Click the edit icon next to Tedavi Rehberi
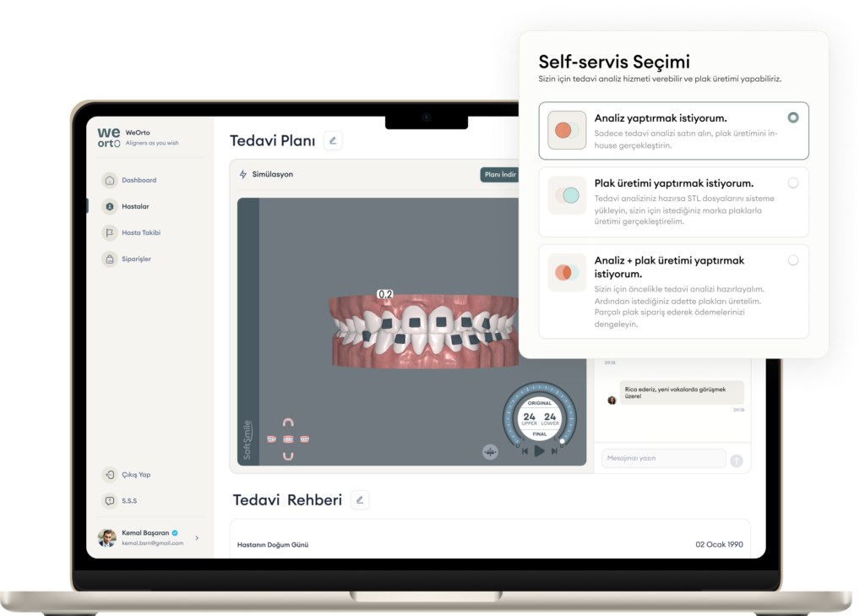This screenshot has height=616, width=865. 360,500
